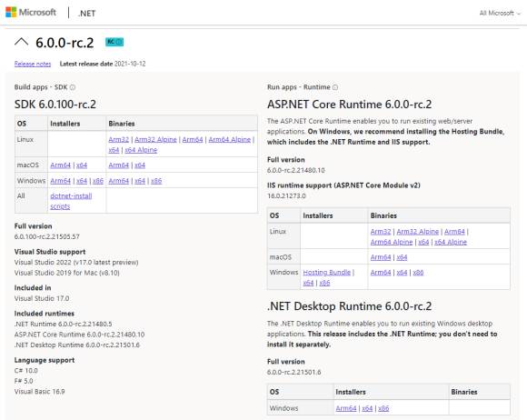Download SDK macOS Arm64 binary
This screenshot has height=420, width=527.
119,165
